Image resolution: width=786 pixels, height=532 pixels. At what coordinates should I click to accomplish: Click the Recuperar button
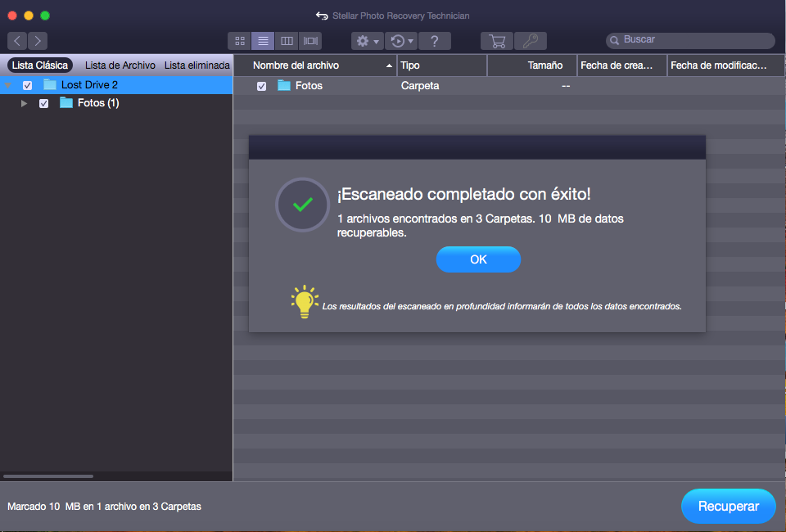click(729, 506)
